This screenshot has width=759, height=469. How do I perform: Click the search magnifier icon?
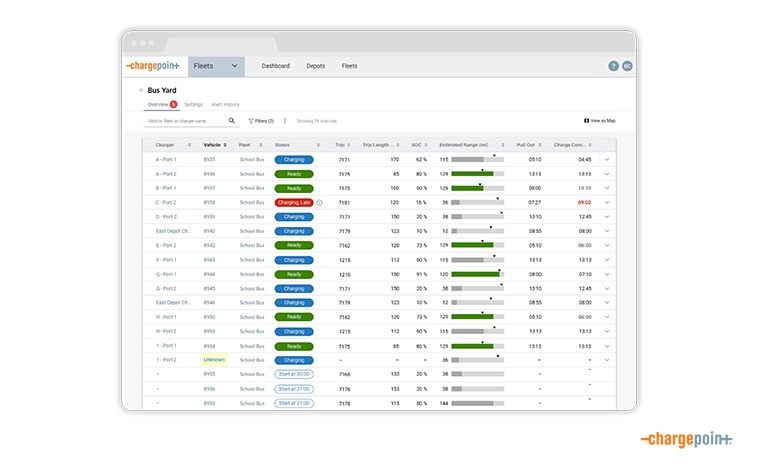(232, 120)
